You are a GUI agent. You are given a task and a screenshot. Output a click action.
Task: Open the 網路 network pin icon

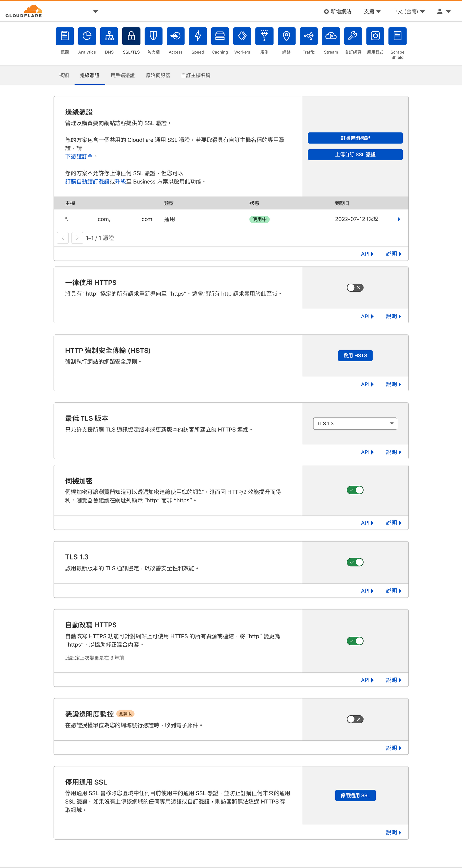tap(286, 36)
